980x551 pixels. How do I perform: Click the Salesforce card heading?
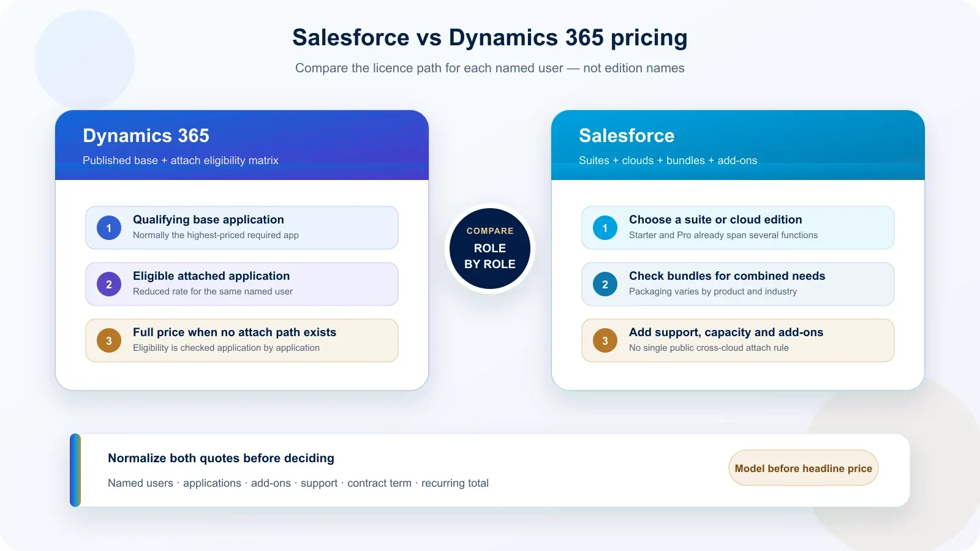[627, 135]
